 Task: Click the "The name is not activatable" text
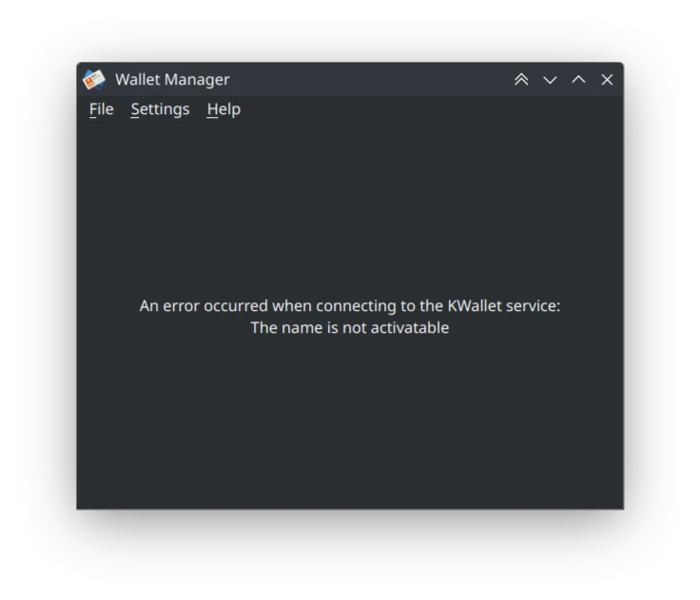coord(350,328)
